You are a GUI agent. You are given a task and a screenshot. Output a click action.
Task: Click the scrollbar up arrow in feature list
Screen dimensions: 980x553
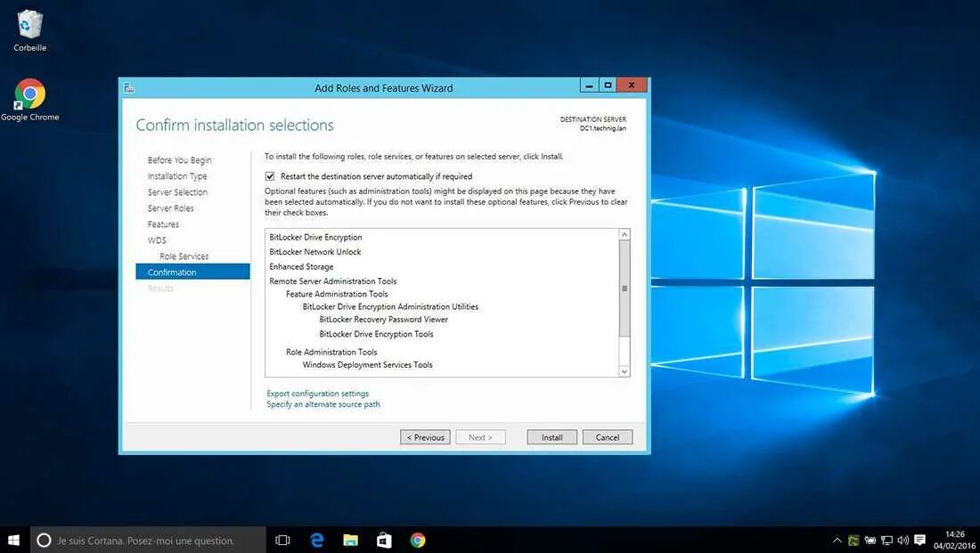pyautogui.click(x=625, y=233)
